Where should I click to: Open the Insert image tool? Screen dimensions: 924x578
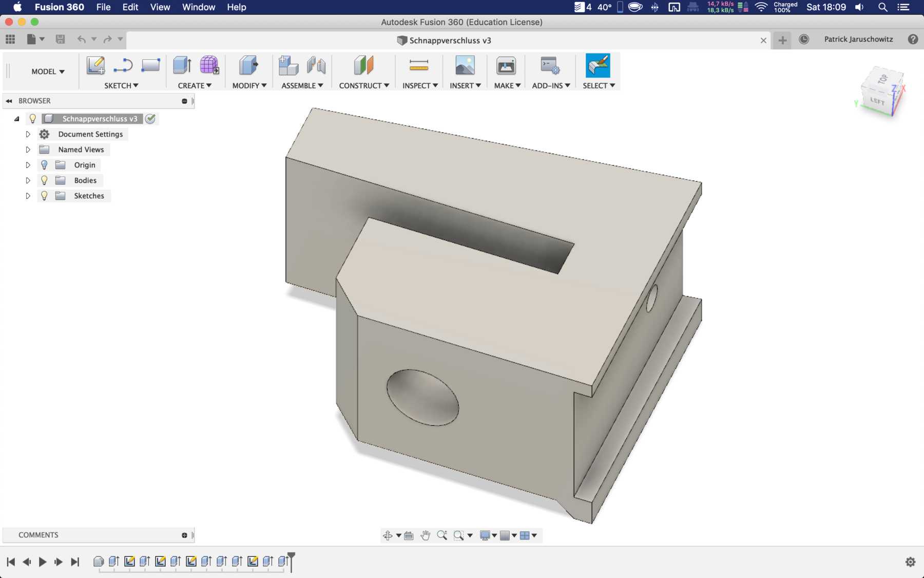tap(465, 66)
